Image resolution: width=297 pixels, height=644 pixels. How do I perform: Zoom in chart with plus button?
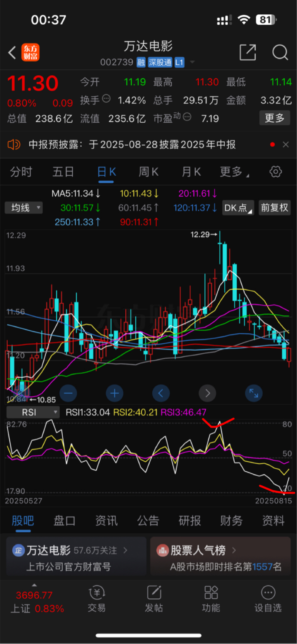(114, 394)
